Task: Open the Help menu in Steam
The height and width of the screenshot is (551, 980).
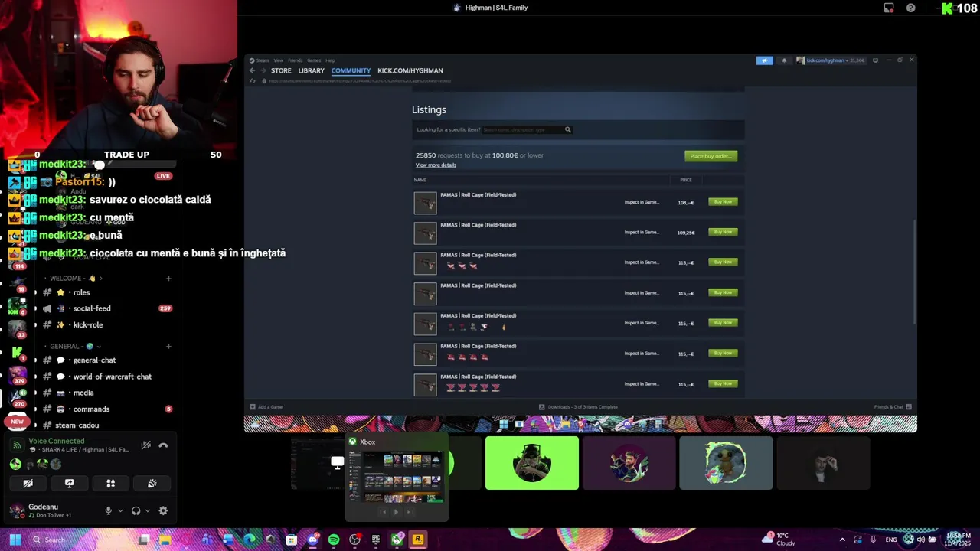Action: (330, 60)
